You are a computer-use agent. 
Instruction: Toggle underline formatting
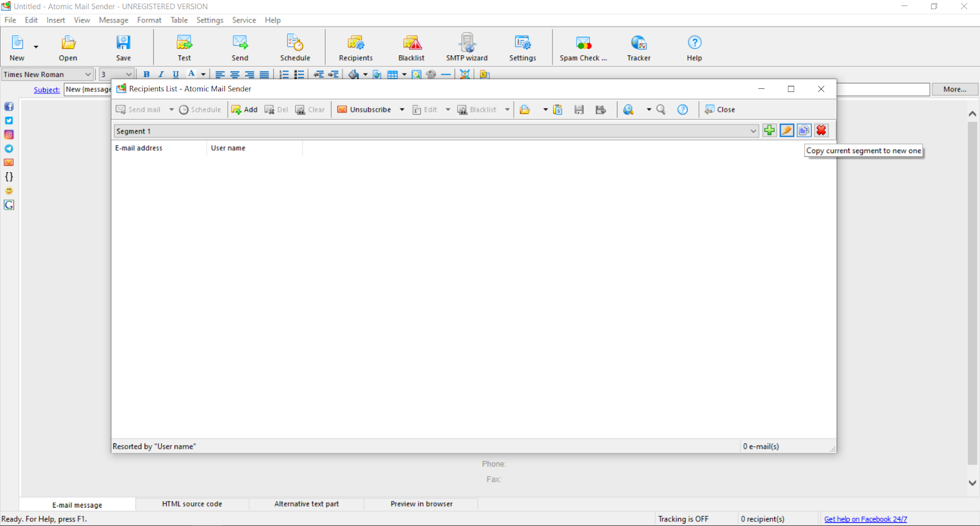tap(176, 74)
